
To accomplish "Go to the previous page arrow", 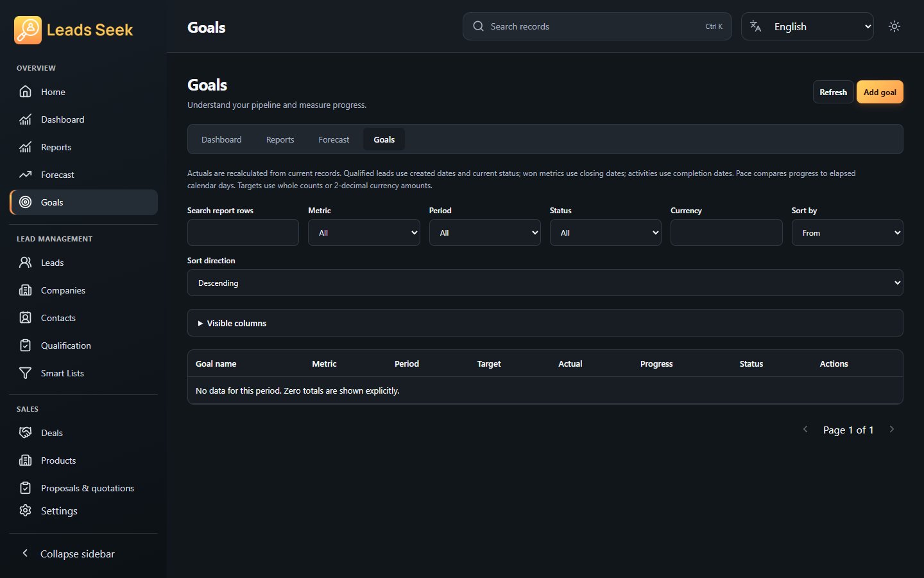I will coord(805,430).
